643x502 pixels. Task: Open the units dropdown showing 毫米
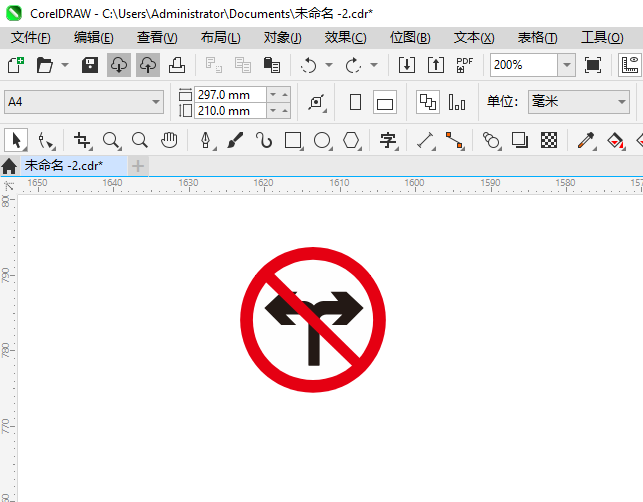click(x=579, y=102)
